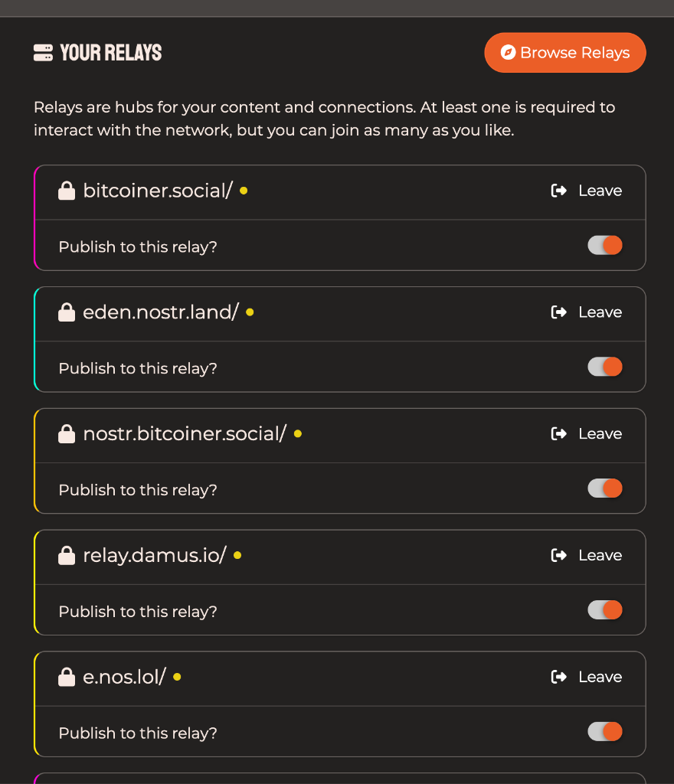
Task: Click the leave arrow icon for nostr.bitcoiner.social/
Action: (x=559, y=434)
